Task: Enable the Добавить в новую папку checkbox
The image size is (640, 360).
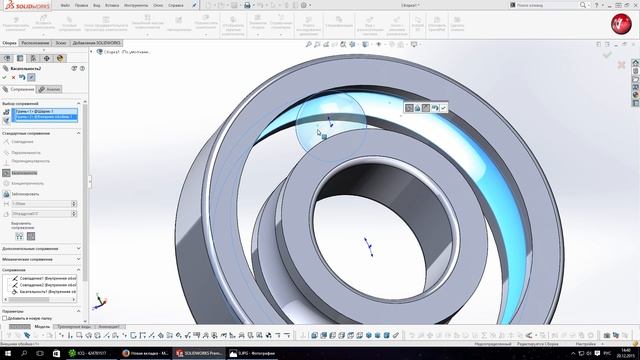Action: pos(5,318)
